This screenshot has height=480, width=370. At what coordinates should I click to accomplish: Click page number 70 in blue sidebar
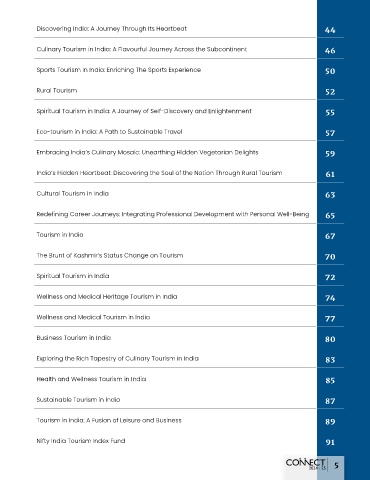[x=330, y=257]
